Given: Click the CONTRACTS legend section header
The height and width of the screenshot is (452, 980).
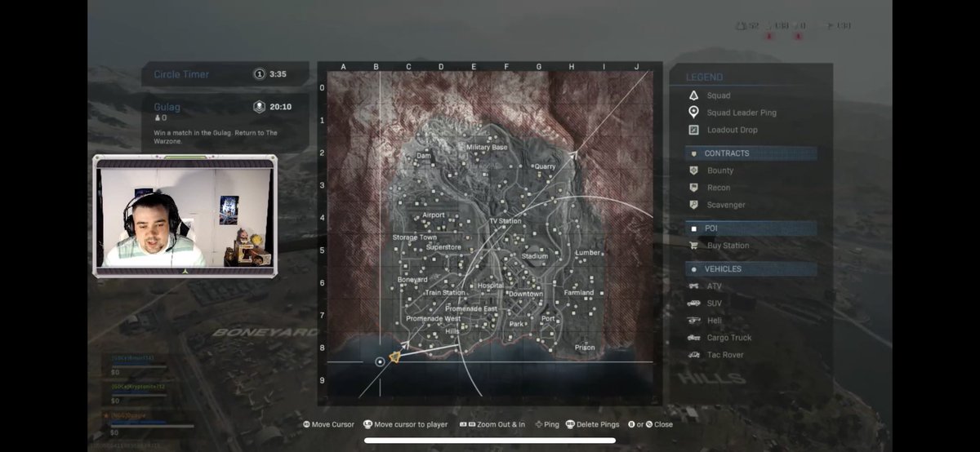Looking at the screenshot, I should click(x=751, y=153).
